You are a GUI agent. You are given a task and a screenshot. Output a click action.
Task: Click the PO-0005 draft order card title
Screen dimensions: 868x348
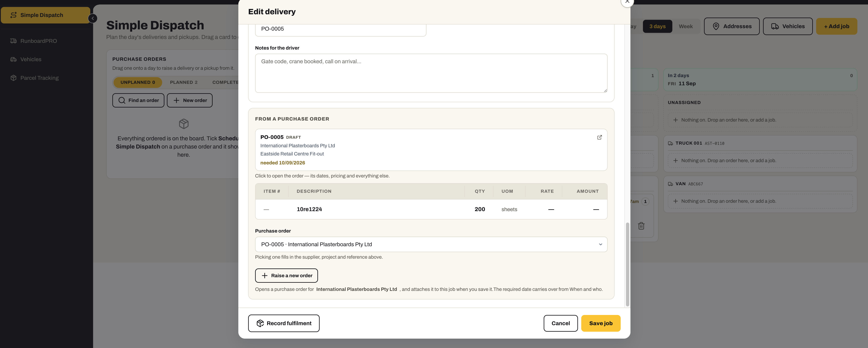point(272,137)
